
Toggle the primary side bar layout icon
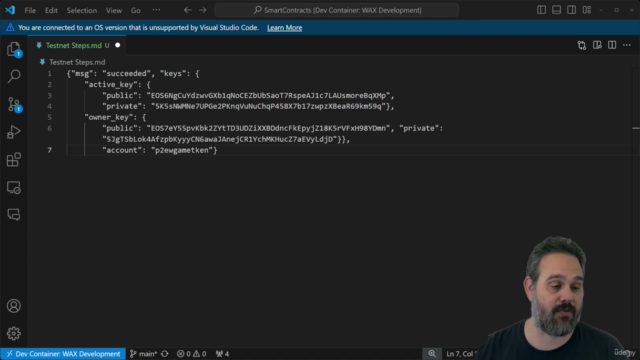point(541,10)
